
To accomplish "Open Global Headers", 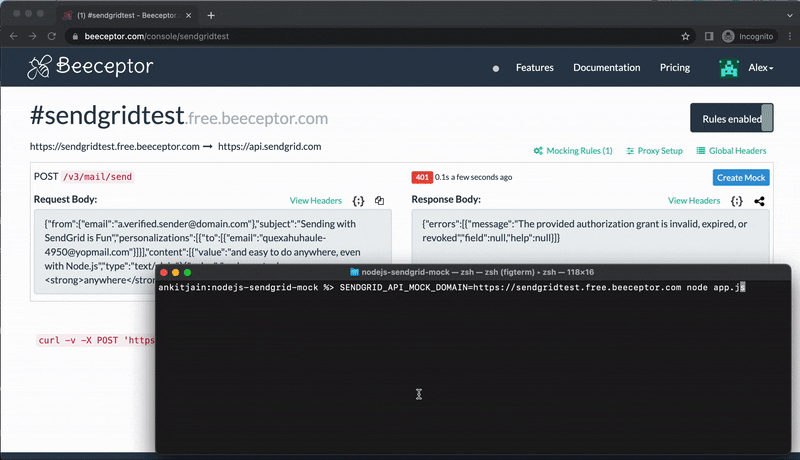I will 731,150.
